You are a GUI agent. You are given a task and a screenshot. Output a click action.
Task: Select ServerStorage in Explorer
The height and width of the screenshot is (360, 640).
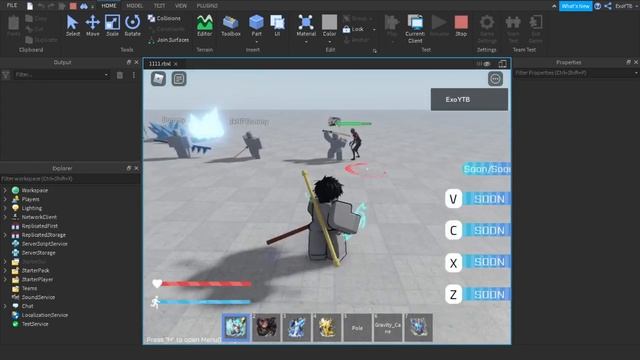(x=38, y=253)
